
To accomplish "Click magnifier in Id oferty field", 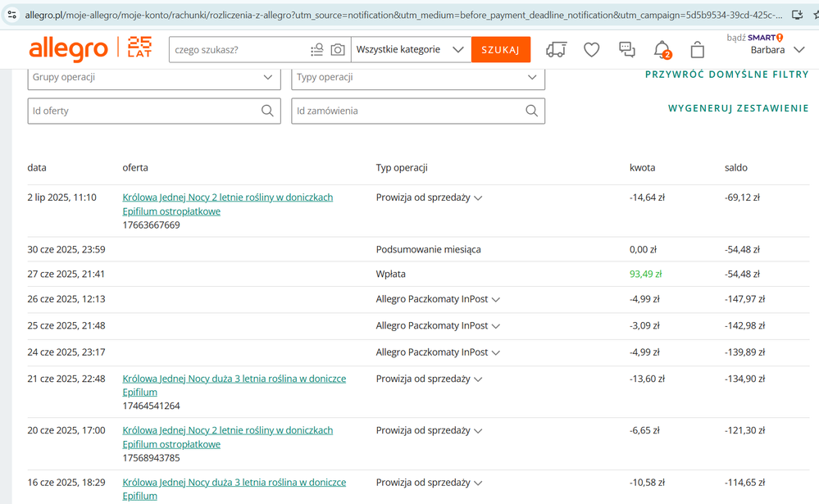I will [267, 111].
